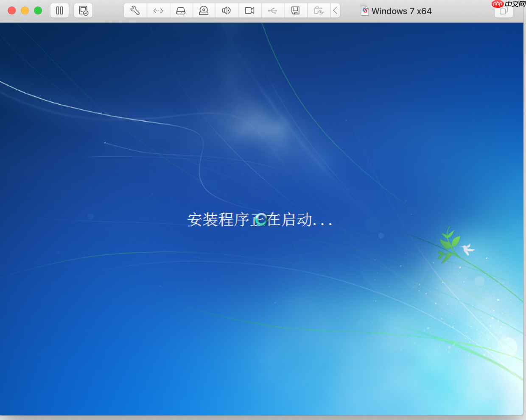Click the VM document icon beside the window title
This screenshot has height=420, width=526.
[x=365, y=11]
